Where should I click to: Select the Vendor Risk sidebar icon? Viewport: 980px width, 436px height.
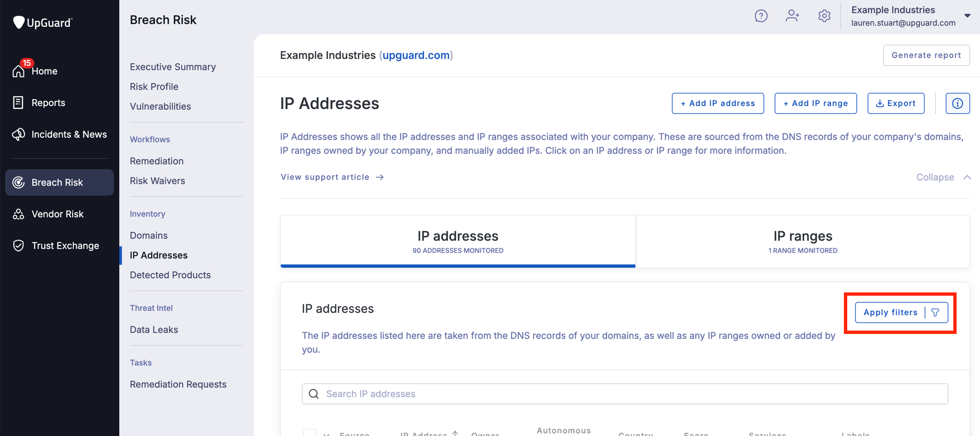point(18,214)
